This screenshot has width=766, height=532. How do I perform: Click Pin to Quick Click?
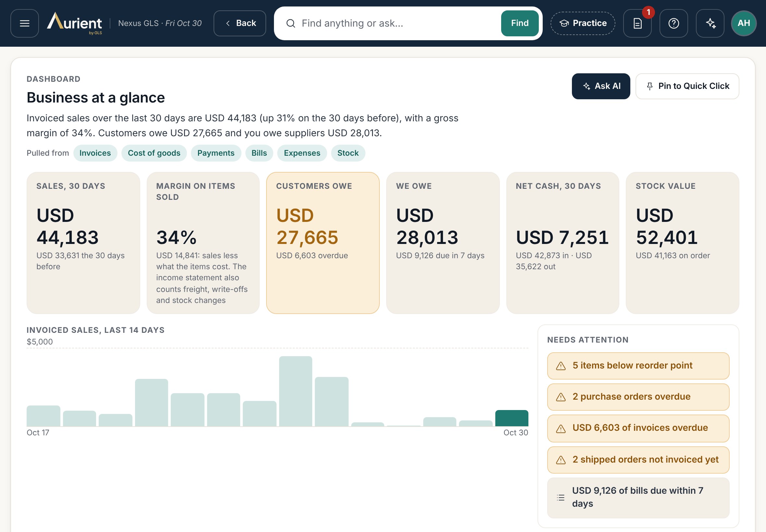(x=687, y=86)
